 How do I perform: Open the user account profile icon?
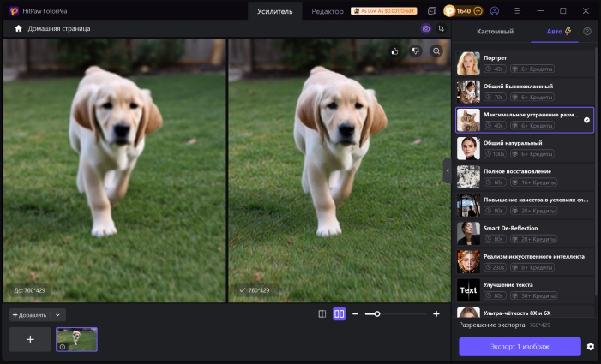(x=495, y=11)
